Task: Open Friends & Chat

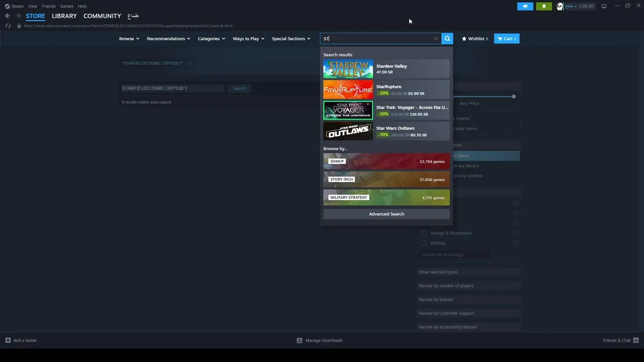Action: (x=617, y=340)
